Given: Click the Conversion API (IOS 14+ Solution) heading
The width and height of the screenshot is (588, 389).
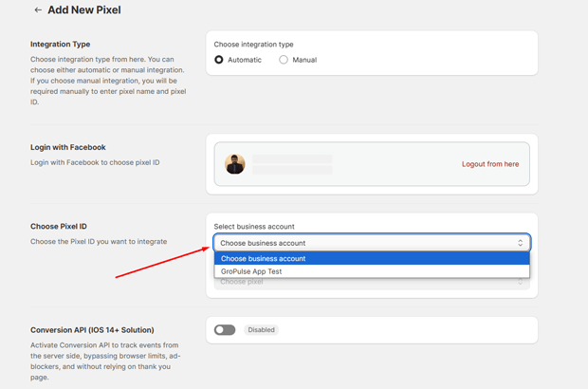Looking at the screenshot, I should 92,330.
